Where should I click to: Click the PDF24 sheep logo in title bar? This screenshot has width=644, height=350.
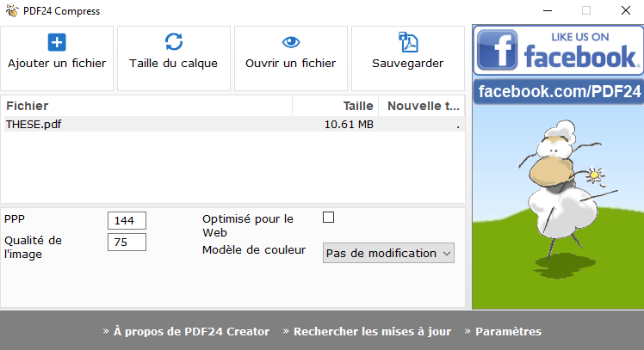click(12, 10)
